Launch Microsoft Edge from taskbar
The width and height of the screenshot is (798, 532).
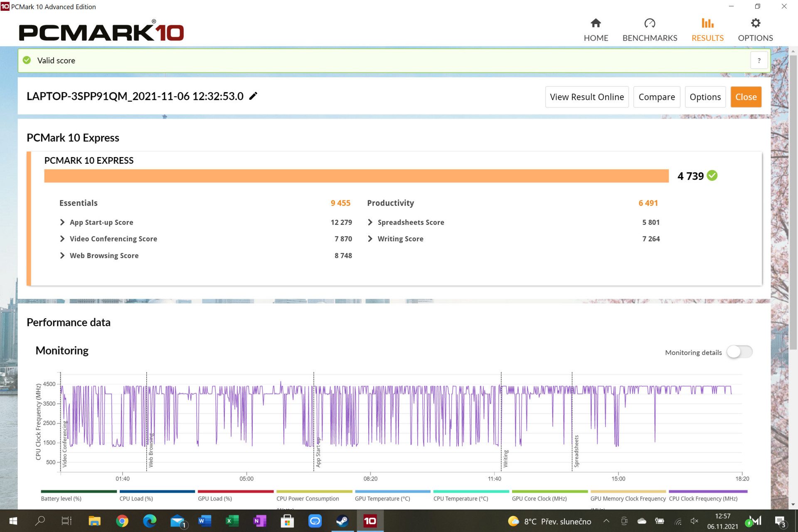[x=150, y=521]
